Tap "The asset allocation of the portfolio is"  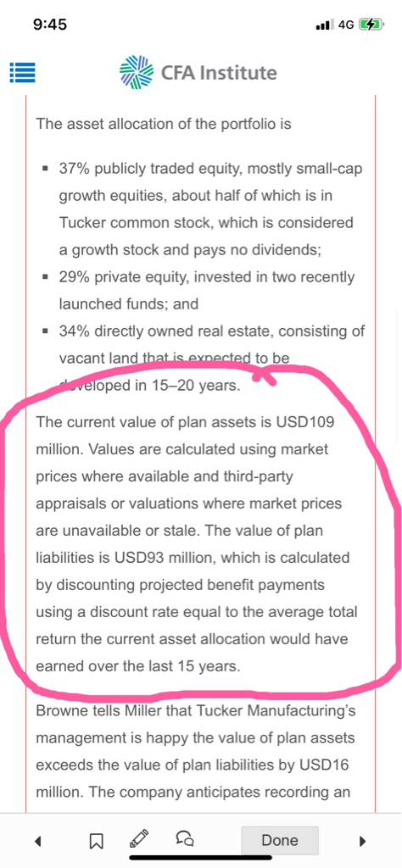164,123
